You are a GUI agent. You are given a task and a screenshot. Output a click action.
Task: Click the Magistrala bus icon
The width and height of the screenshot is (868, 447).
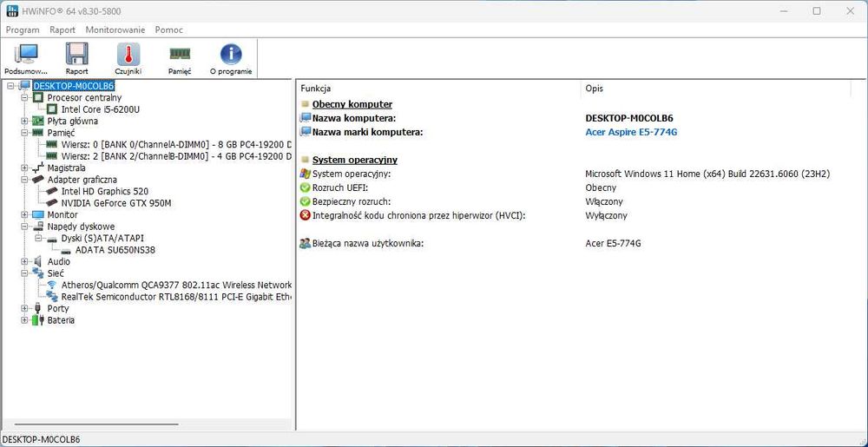[x=37, y=168]
